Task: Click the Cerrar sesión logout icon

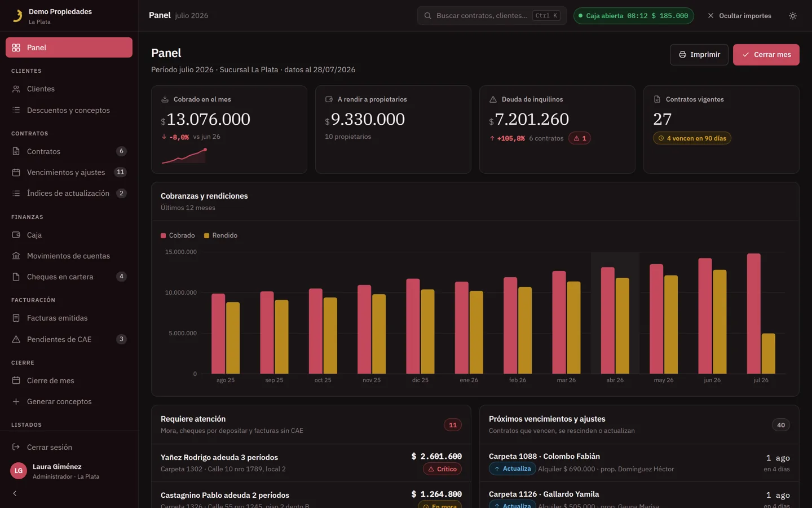Action: click(x=16, y=447)
